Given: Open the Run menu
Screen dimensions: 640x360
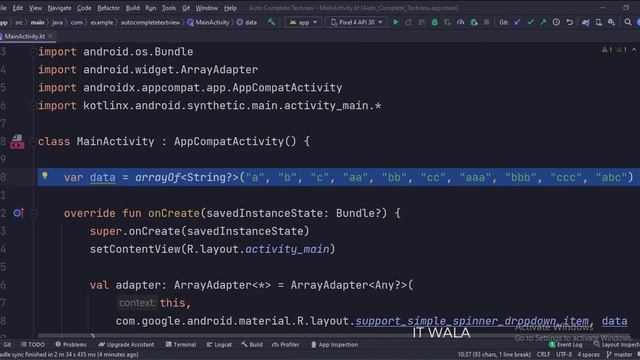Looking at the screenshot, I should coord(151,8).
